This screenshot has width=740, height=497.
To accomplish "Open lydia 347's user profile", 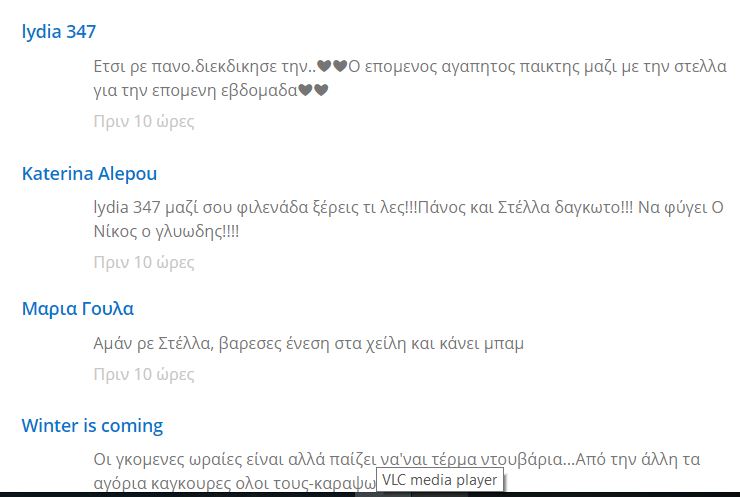I will click(x=59, y=32).
